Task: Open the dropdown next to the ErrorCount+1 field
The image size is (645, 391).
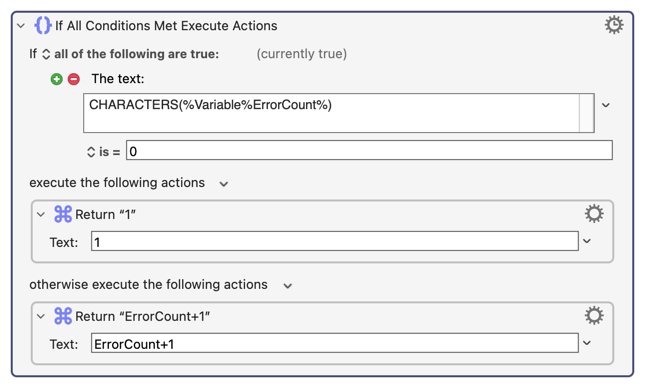Action: [x=587, y=343]
